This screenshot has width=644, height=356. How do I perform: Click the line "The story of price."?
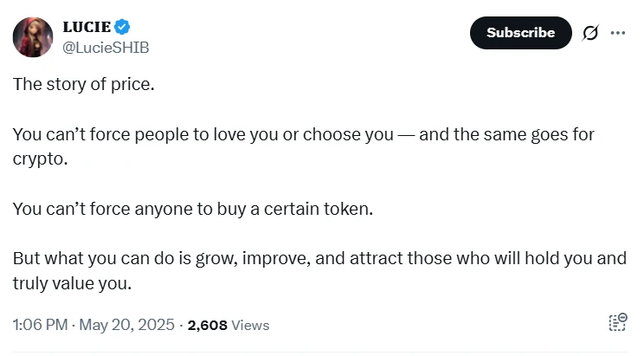point(83,87)
